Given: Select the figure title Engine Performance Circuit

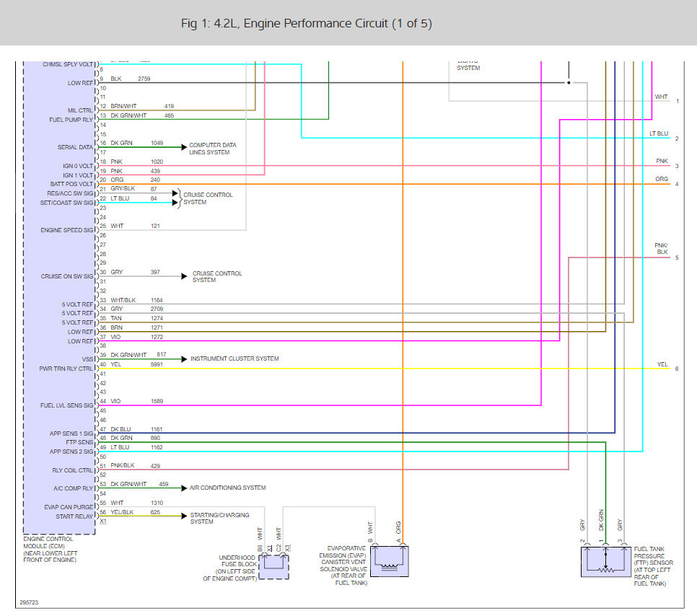Looking at the screenshot, I should tap(306, 23).
